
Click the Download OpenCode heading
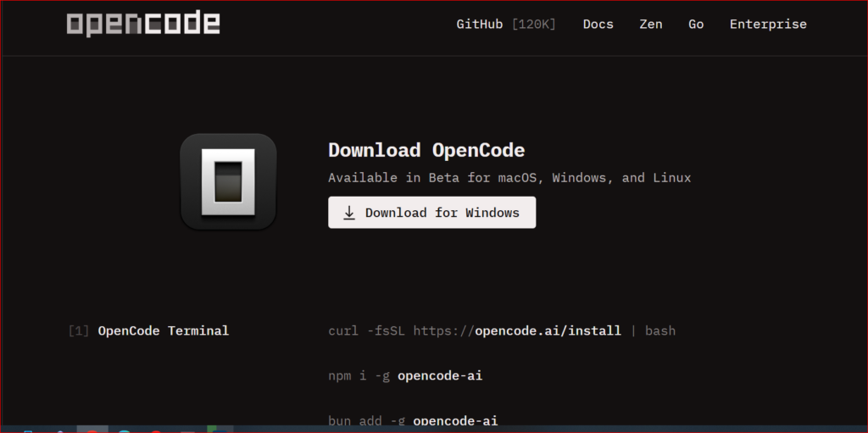(426, 151)
